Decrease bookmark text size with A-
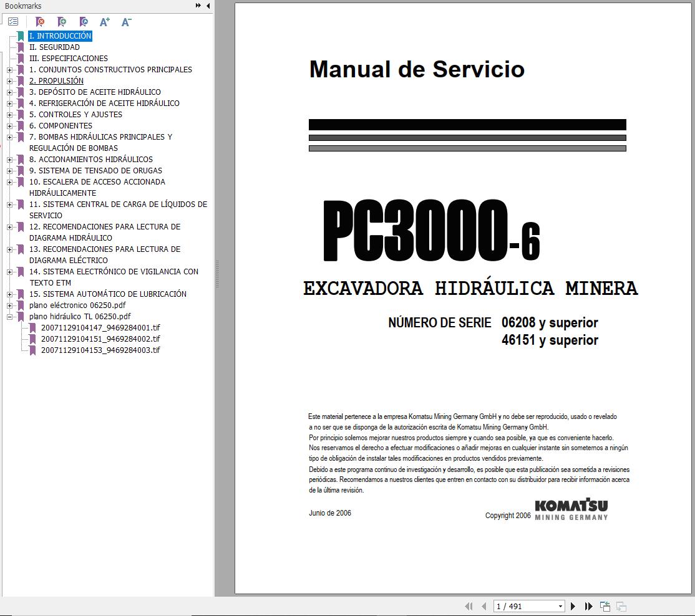695x616 pixels. pyautogui.click(x=126, y=22)
